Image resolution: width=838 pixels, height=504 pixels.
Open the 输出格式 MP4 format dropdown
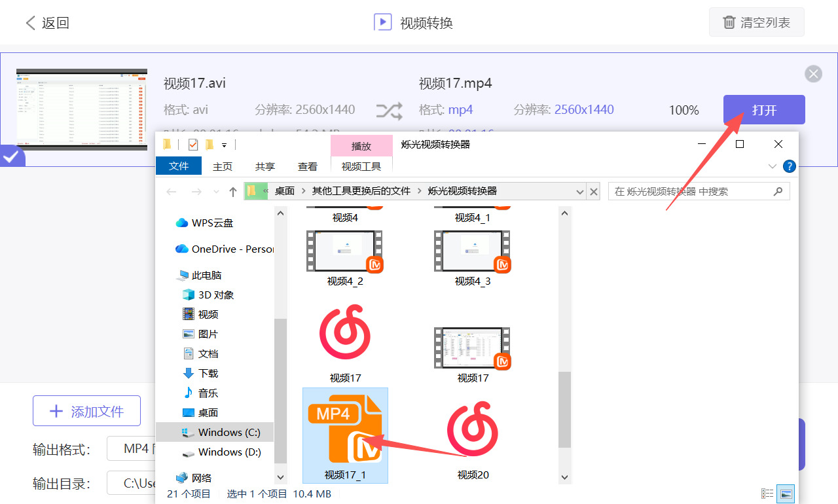(x=131, y=449)
